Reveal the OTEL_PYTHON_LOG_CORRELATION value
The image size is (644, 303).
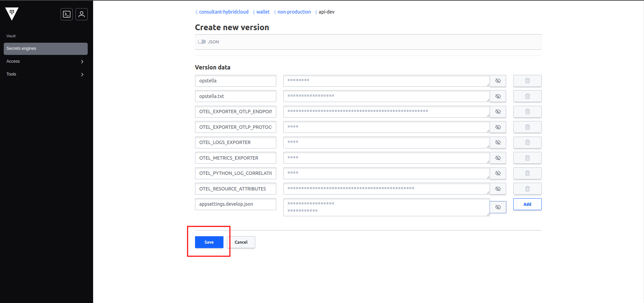498,173
